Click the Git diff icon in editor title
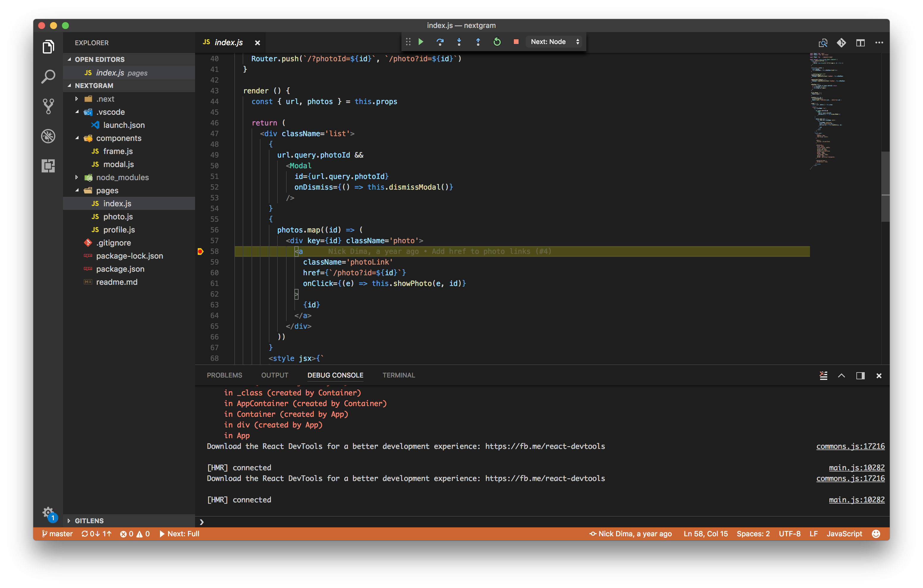 [x=841, y=43]
